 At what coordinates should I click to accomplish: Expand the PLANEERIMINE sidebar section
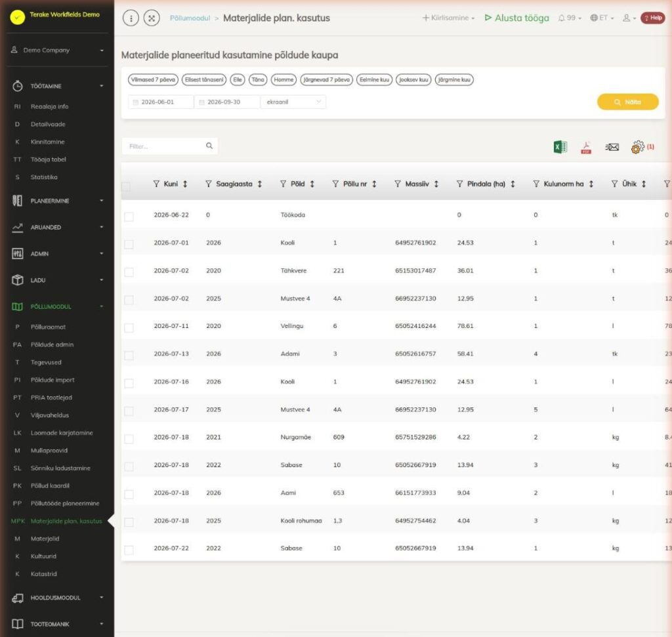57,201
